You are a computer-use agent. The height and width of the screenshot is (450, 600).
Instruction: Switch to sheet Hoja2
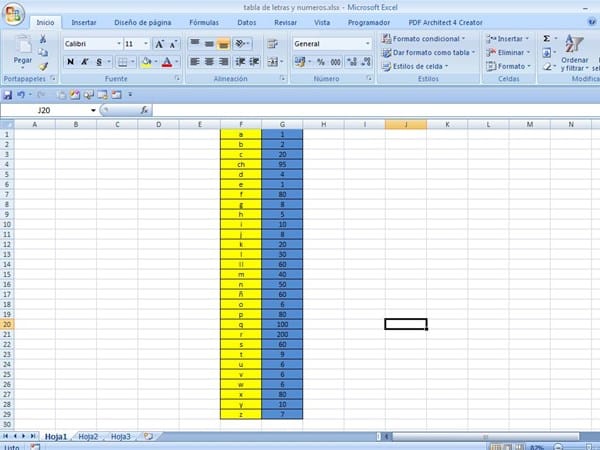(x=88, y=437)
